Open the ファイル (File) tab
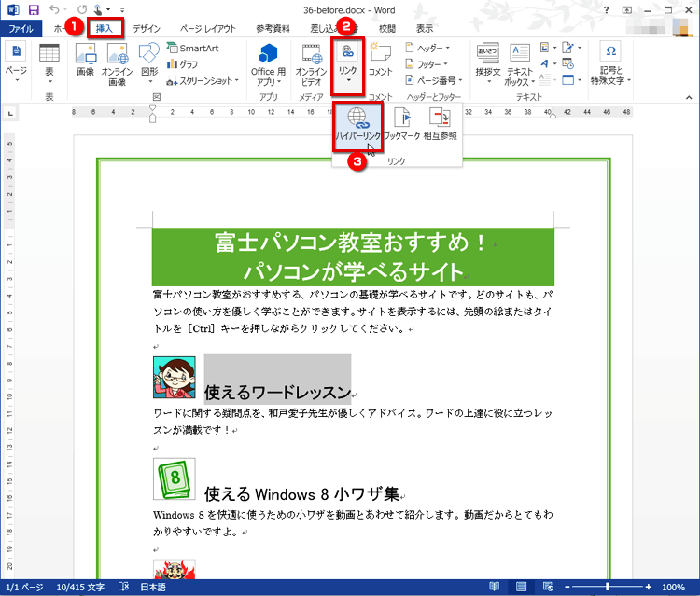Screen dimensions: 700x596 [x=21, y=29]
